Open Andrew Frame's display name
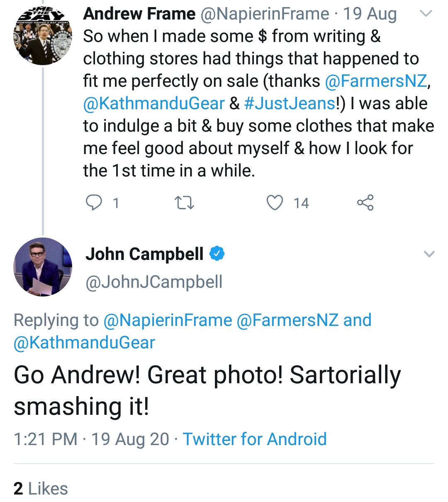448x502 pixels. (139, 14)
